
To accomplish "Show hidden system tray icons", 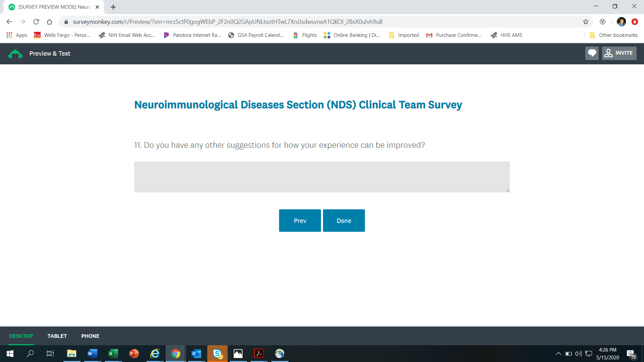I will point(558,354).
